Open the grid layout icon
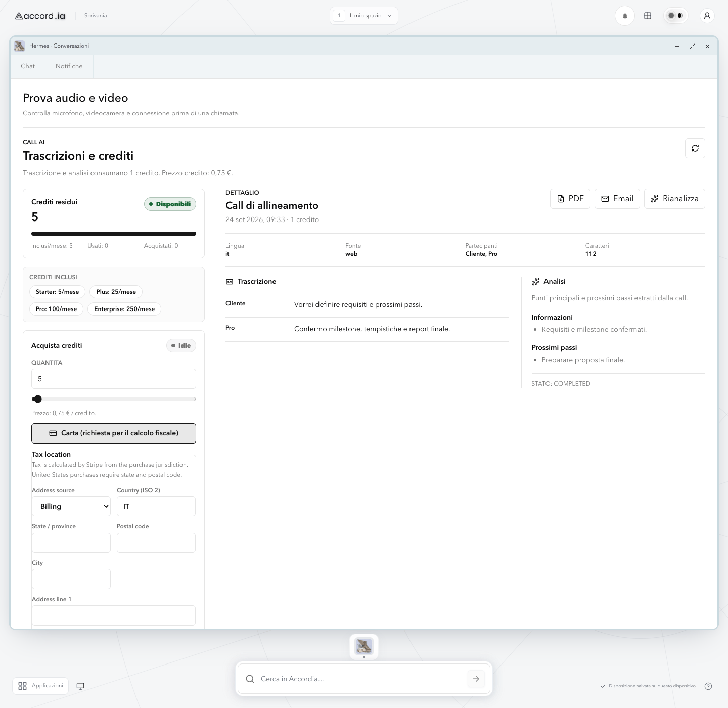Viewport: 728px width, 708px height. tap(648, 16)
